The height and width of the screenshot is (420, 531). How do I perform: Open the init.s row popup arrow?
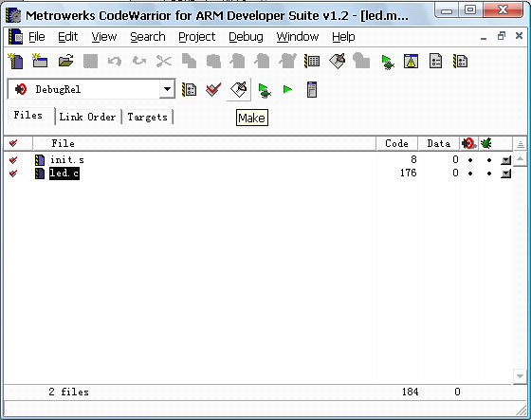point(506,160)
